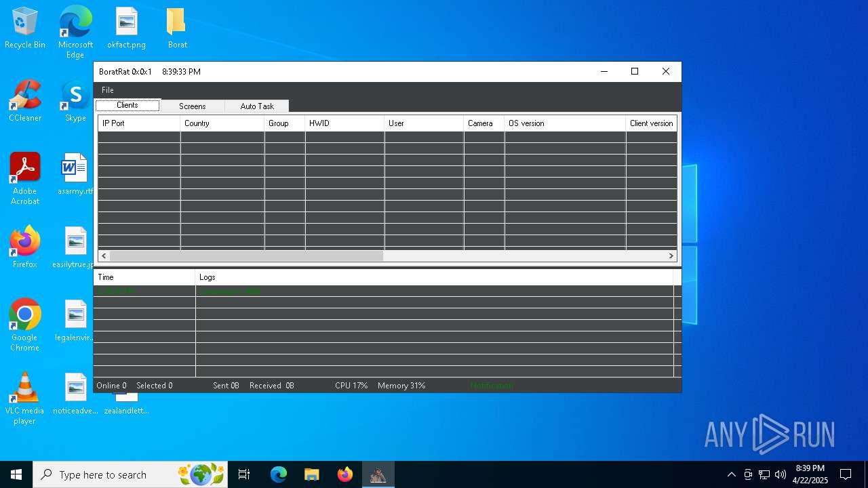This screenshot has height=488, width=868.
Task: Sort clients by Group column
Action: click(285, 123)
